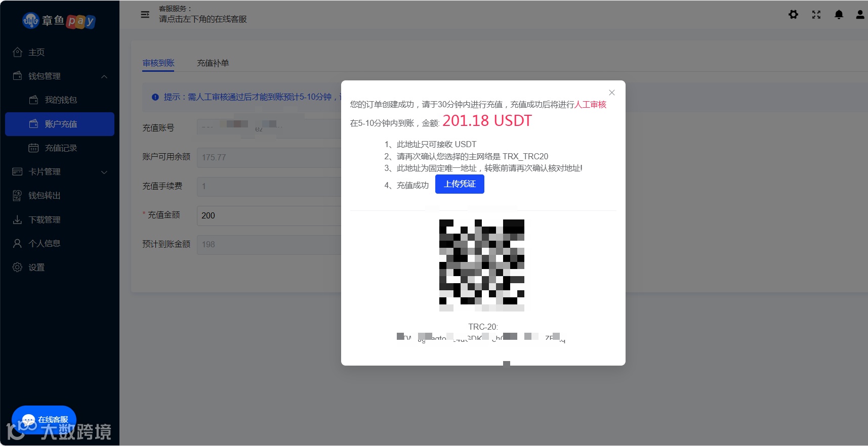Click the 充值金额 input showing 200

click(269, 215)
